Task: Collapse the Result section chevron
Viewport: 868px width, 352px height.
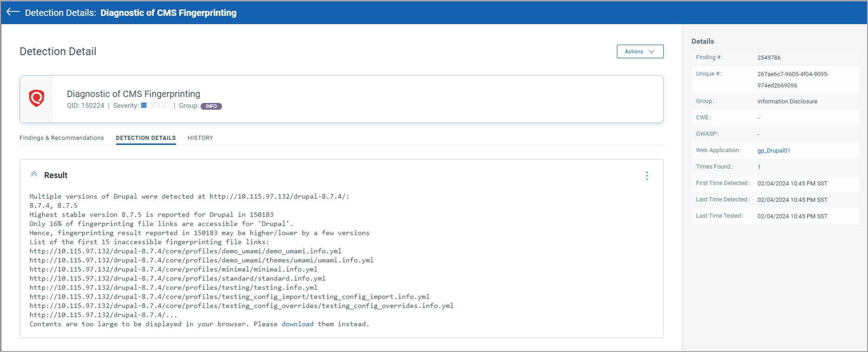Action: coord(34,174)
